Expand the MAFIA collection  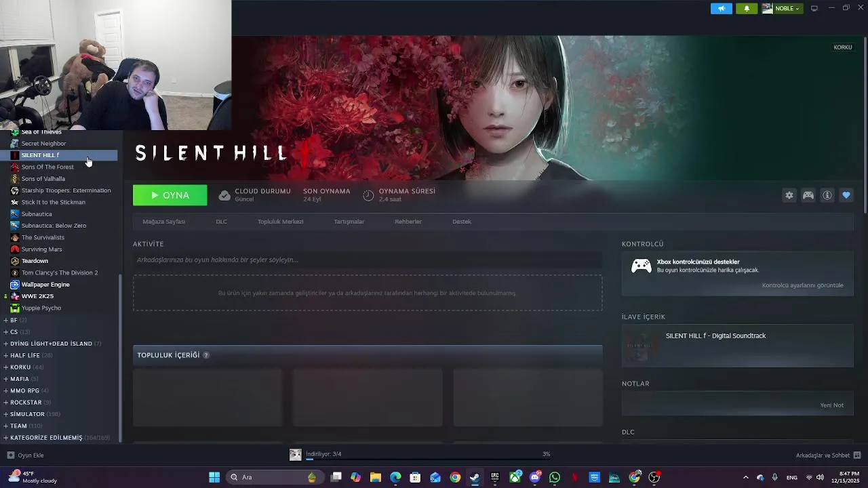pyautogui.click(x=6, y=379)
